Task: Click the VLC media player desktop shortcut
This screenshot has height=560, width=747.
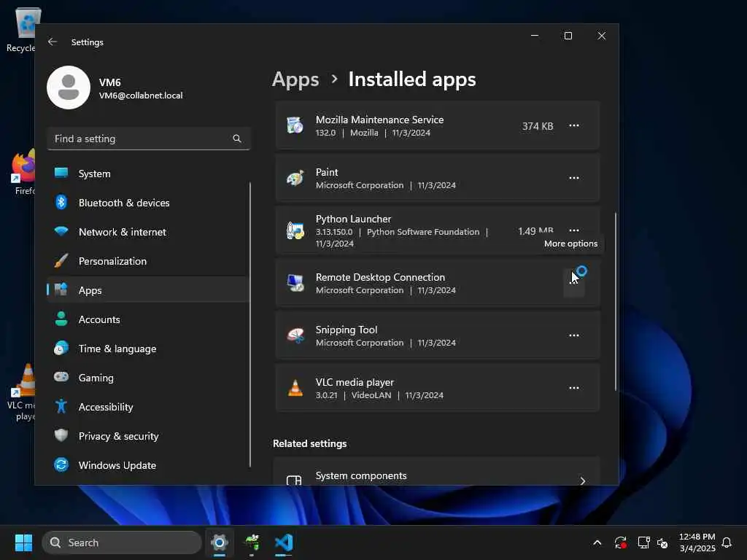Action: pyautogui.click(x=22, y=393)
